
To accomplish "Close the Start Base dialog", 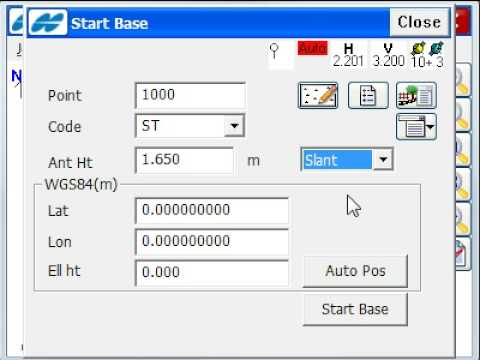I will point(419,22).
